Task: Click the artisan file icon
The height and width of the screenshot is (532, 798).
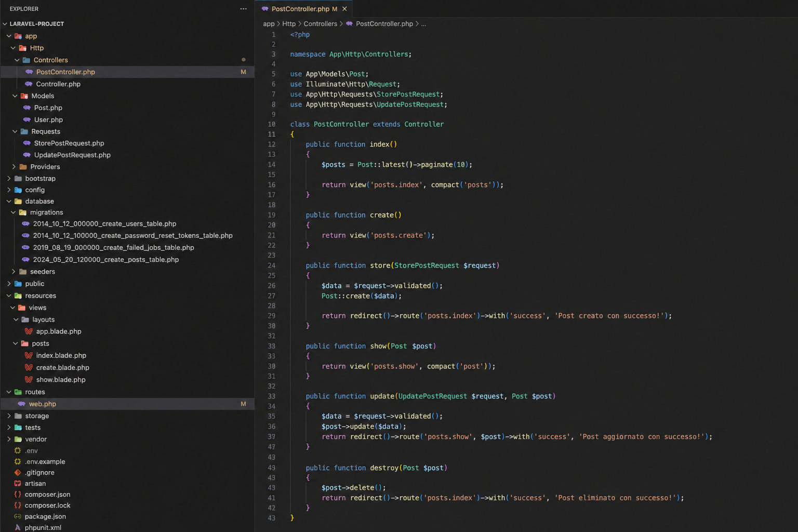Action: [18, 483]
